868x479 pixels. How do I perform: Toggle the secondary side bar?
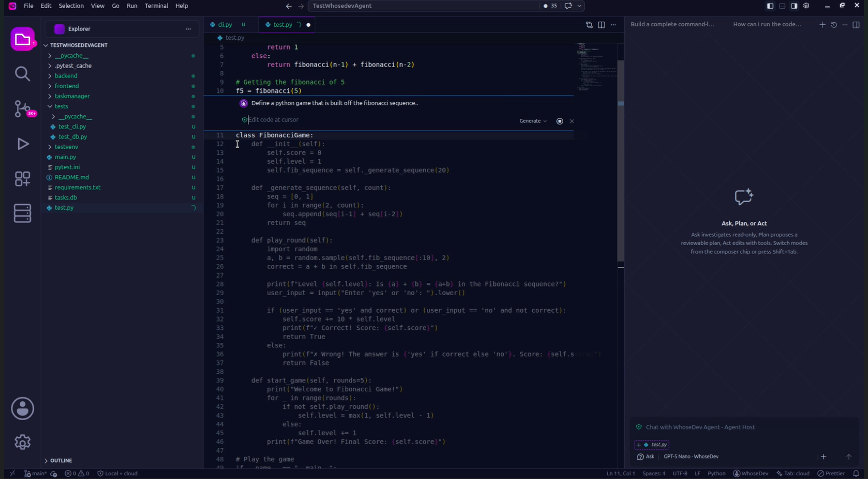pos(794,6)
